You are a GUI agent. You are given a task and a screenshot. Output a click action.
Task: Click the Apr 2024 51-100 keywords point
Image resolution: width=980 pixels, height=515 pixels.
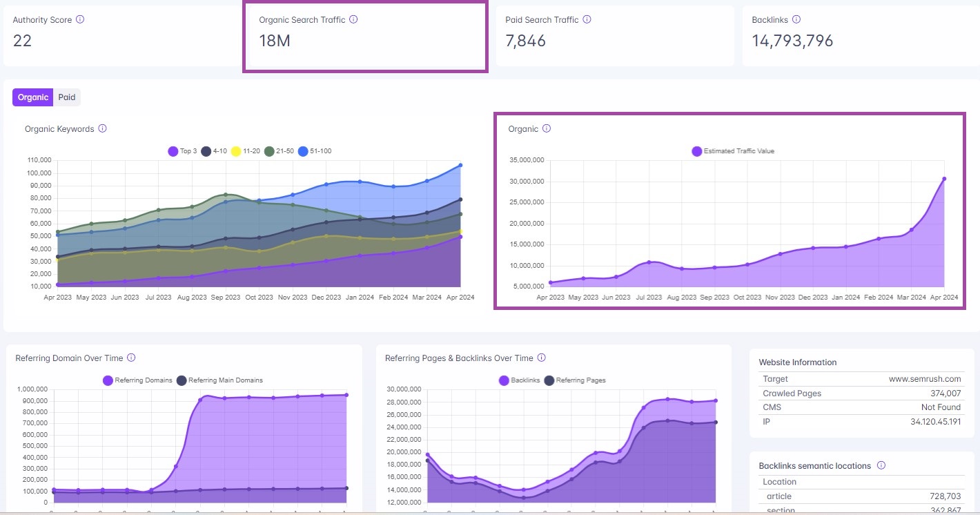460,165
